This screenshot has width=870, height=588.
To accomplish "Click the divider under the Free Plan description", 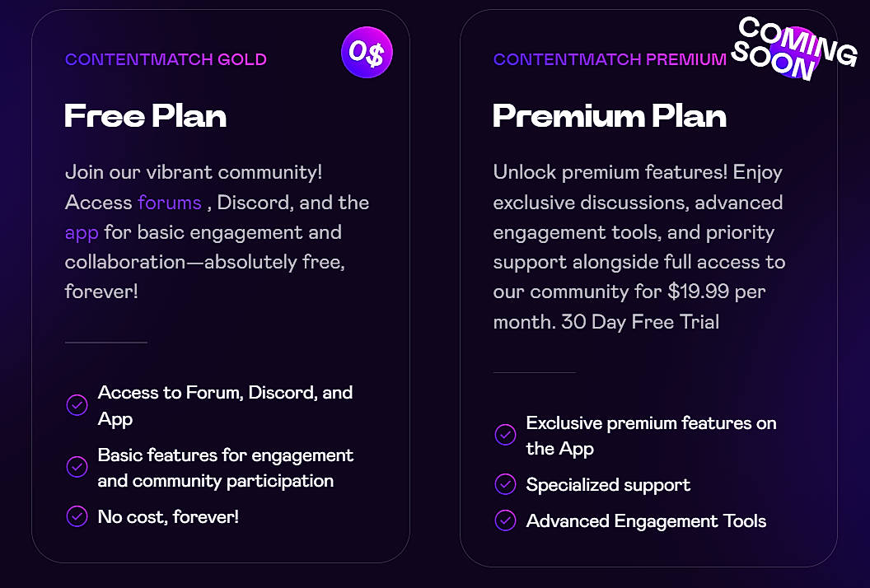I will click(105, 343).
